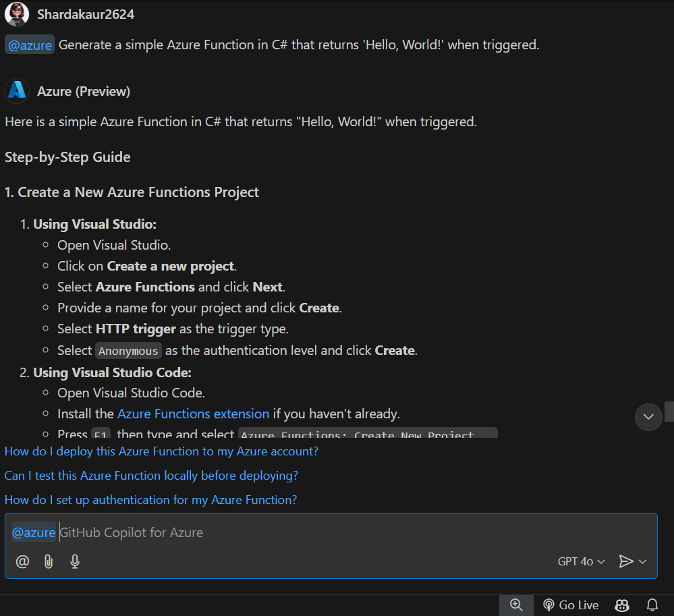The height and width of the screenshot is (616, 674).
Task: Click the Step-by-Step Guide heading
Action: (x=67, y=157)
